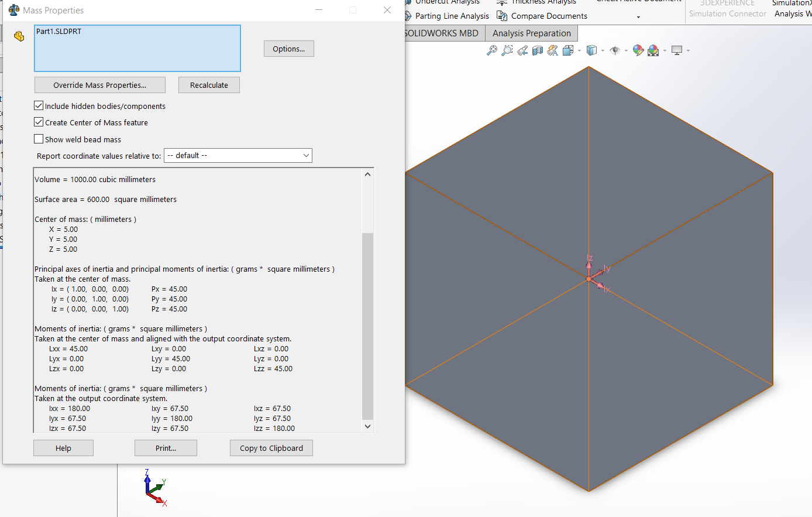Open Edit Appearance color ball
This screenshot has width=812, height=517.
click(638, 50)
